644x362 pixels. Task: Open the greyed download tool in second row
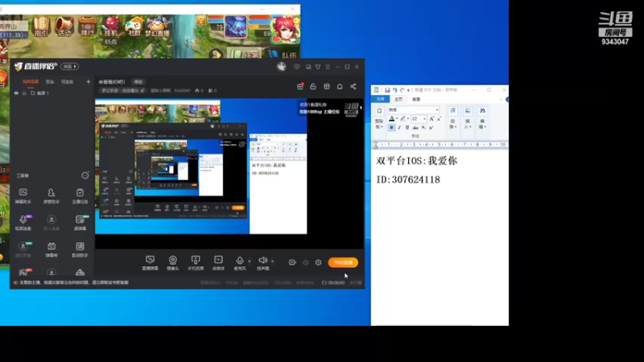click(x=52, y=223)
